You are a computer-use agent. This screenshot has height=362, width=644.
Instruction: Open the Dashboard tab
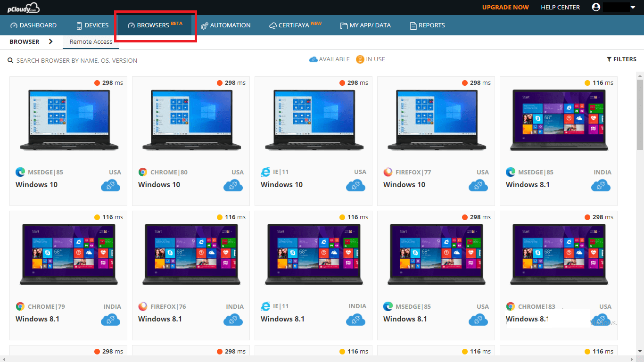(33, 25)
